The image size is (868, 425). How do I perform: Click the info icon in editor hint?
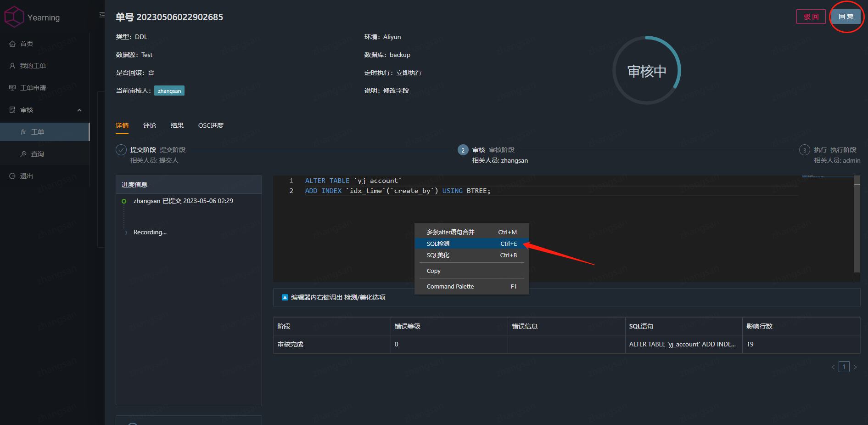(x=285, y=297)
